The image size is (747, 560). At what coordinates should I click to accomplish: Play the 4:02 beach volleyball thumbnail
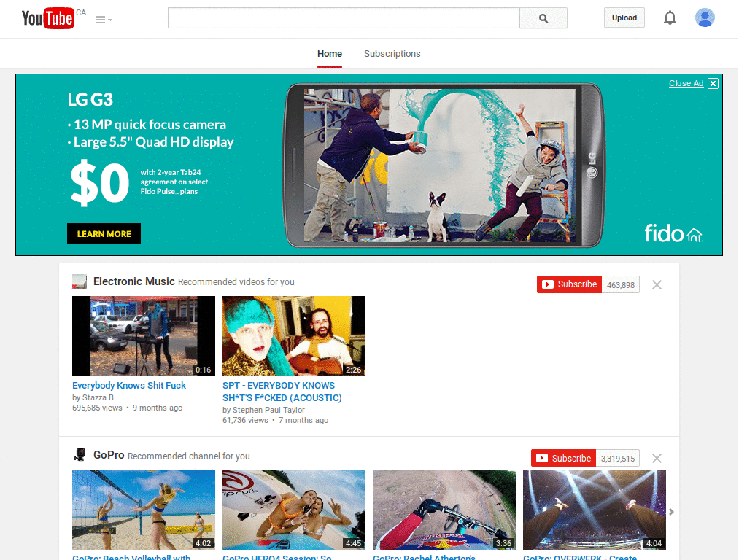pos(144,510)
